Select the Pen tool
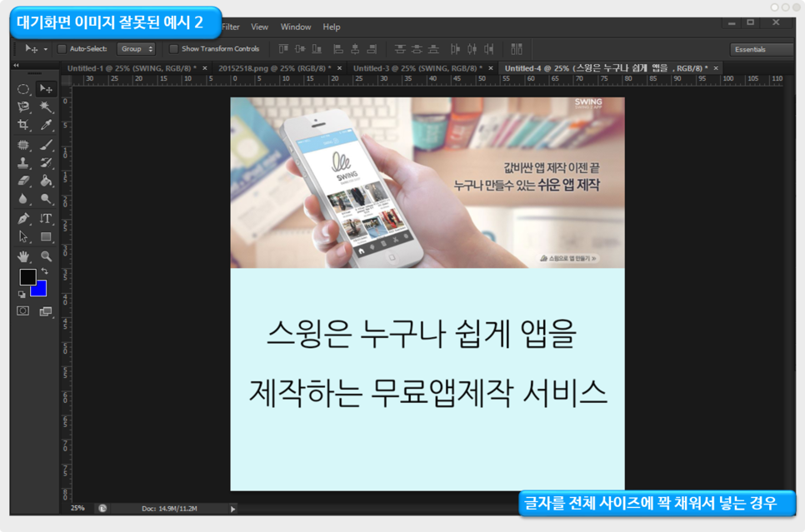Image resolution: width=805 pixels, height=532 pixels. (x=23, y=219)
